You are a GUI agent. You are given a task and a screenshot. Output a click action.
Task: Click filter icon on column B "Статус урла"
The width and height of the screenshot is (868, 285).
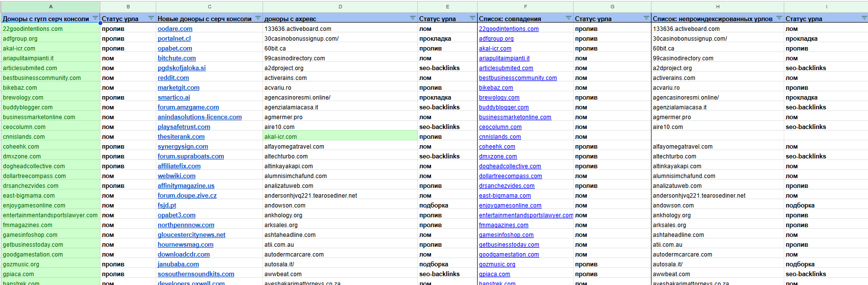[x=151, y=19]
